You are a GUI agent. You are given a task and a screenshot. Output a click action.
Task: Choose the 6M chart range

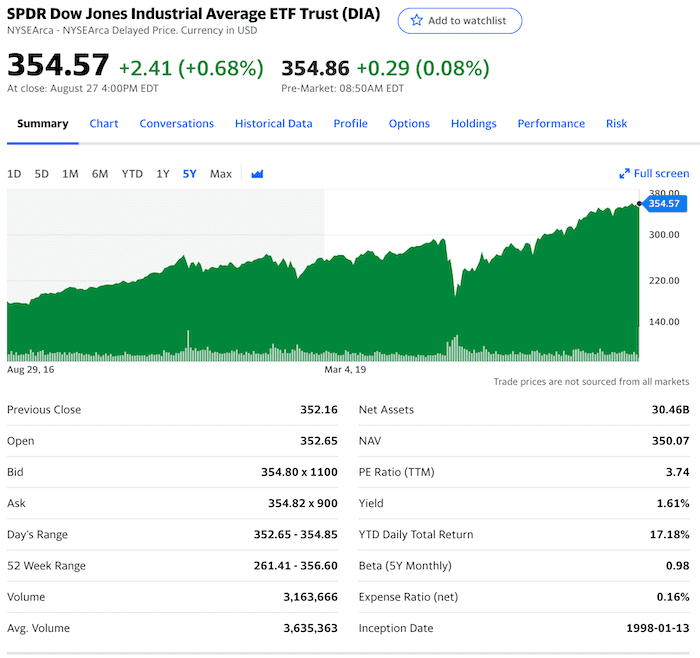pyautogui.click(x=100, y=174)
